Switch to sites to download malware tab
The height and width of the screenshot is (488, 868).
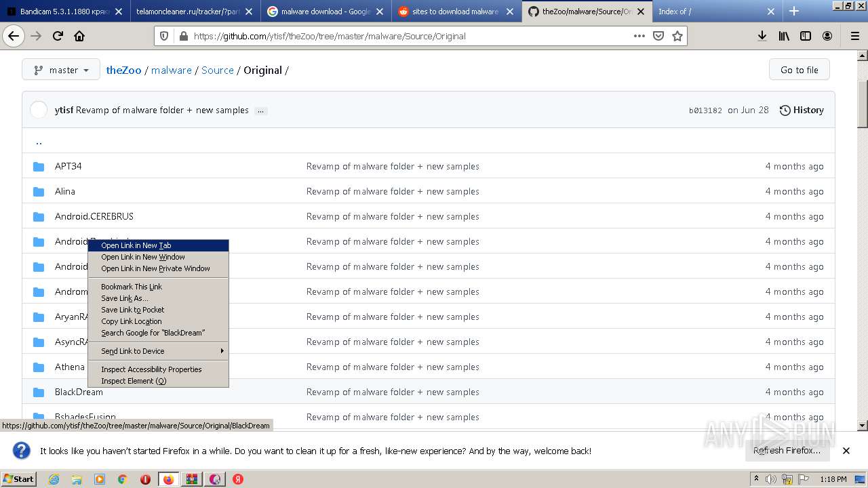coord(457,12)
